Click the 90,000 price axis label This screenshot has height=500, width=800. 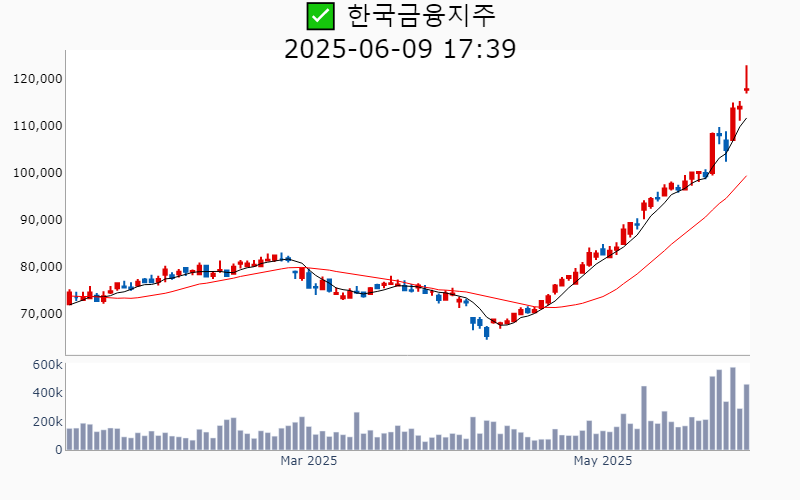click(40, 219)
